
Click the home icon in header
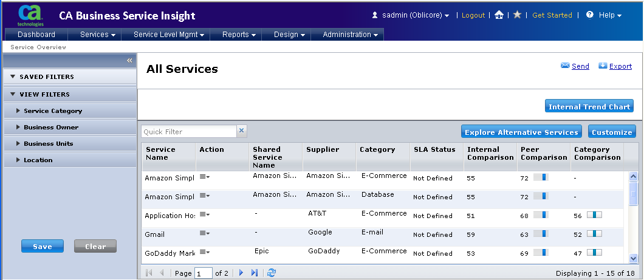tap(499, 15)
